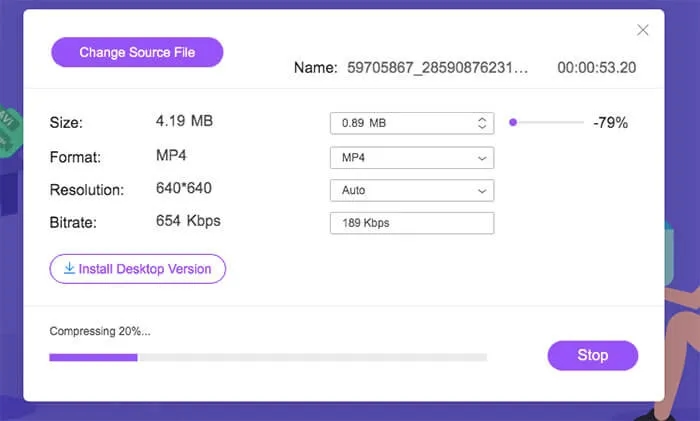Click the chevron arrow on the Format dropdown
The width and height of the screenshot is (700, 421).
coord(482,158)
